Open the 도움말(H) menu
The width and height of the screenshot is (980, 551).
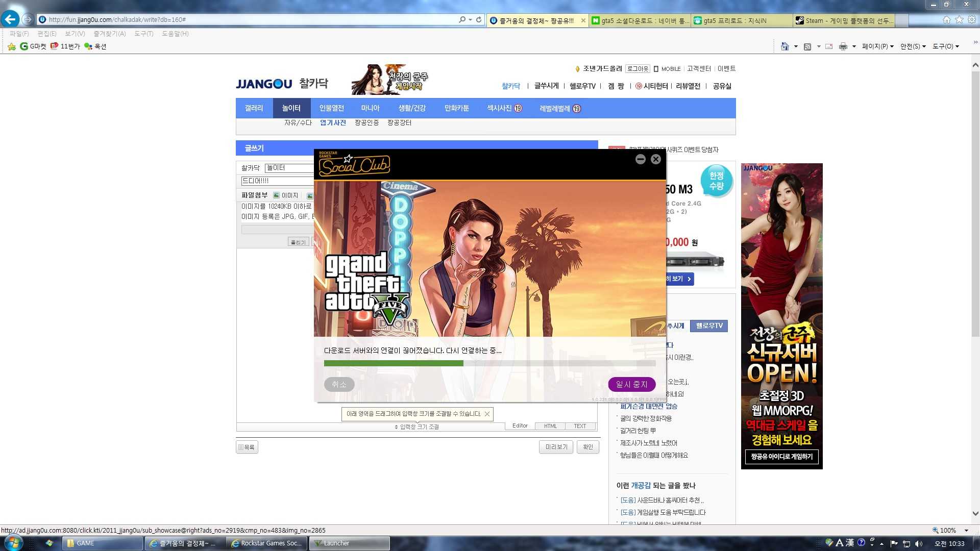(x=175, y=34)
